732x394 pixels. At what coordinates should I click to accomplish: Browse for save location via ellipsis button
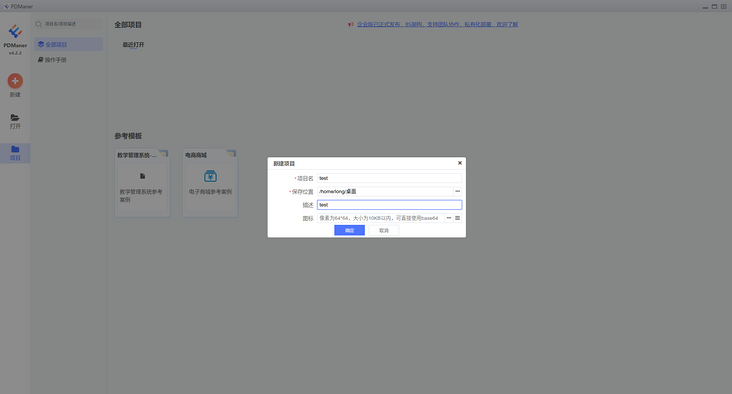tap(458, 191)
